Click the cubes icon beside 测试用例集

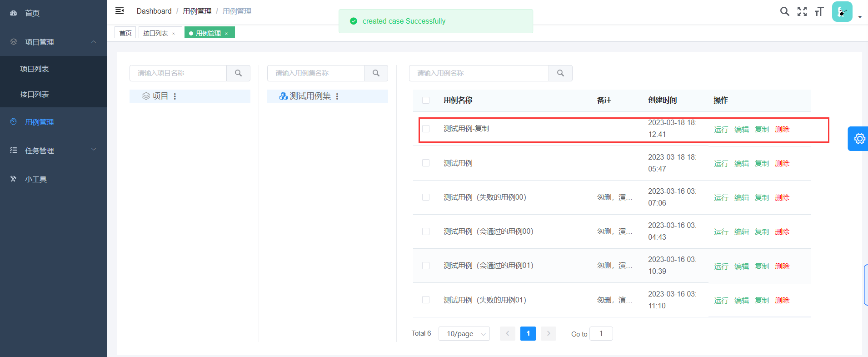click(284, 96)
